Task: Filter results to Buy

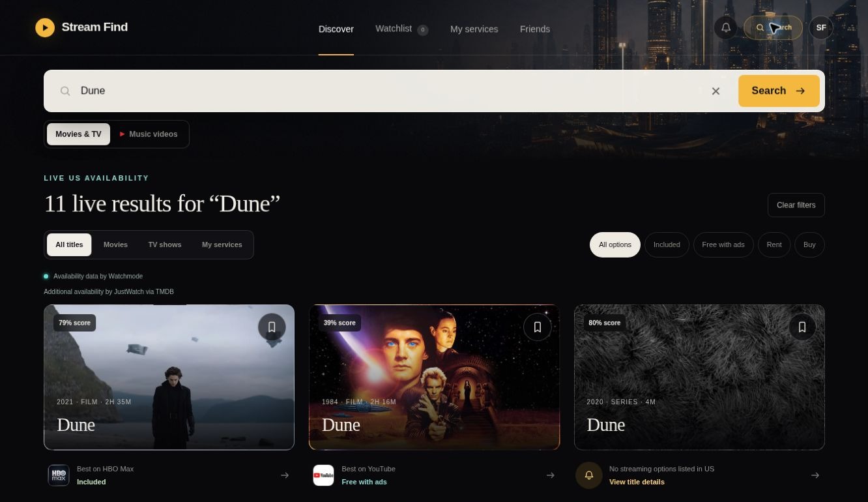Action: coord(809,245)
